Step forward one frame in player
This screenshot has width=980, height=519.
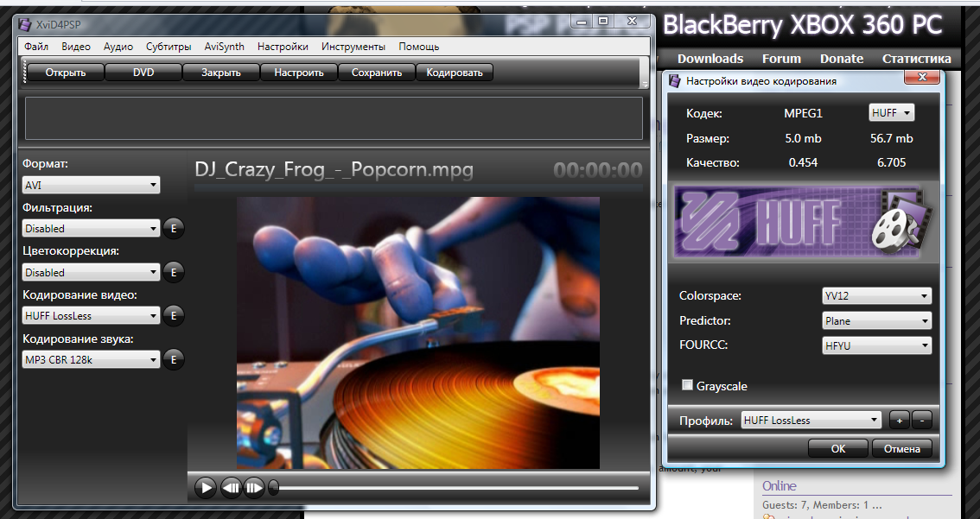click(x=254, y=488)
